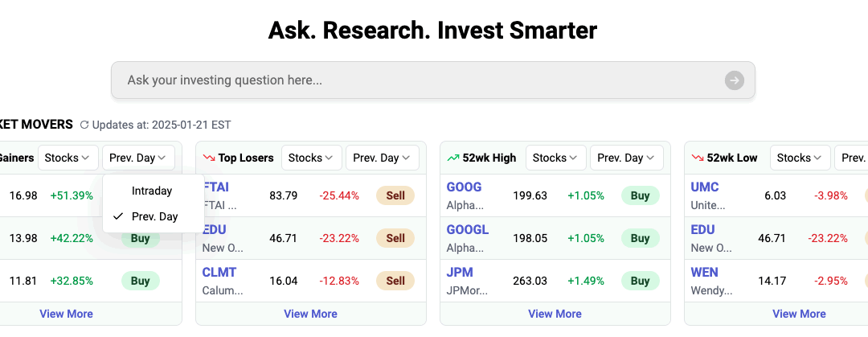This screenshot has width=868, height=337.
Task: Open the GOOGL ticker link
Action: pyautogui.click(x=468, y=230)
